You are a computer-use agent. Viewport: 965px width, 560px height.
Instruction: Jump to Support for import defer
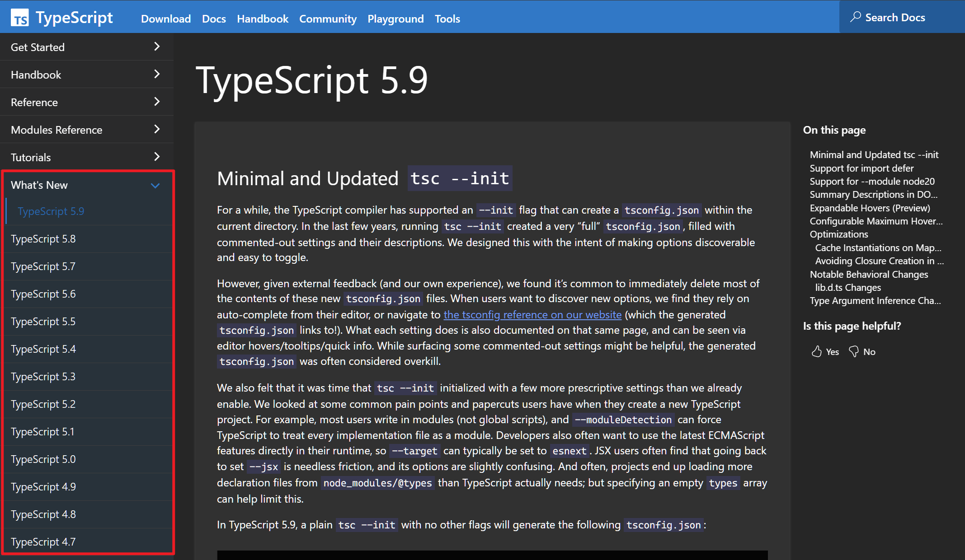click(x=861, y=168)
